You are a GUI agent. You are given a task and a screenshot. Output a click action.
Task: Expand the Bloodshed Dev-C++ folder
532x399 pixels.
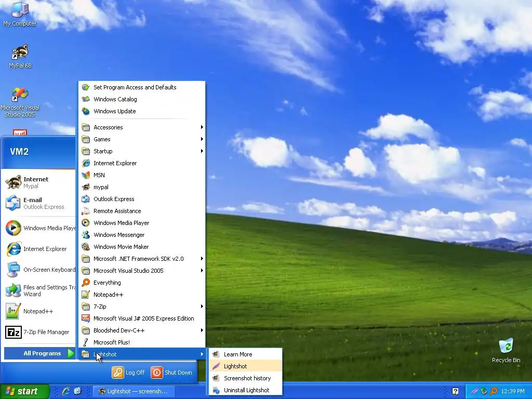(142, 330)
